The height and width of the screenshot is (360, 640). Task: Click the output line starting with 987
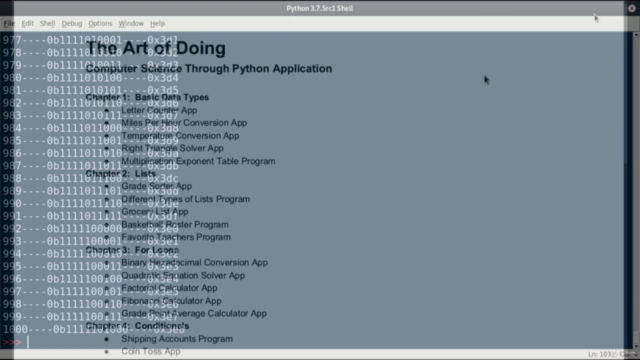[91, 166]
